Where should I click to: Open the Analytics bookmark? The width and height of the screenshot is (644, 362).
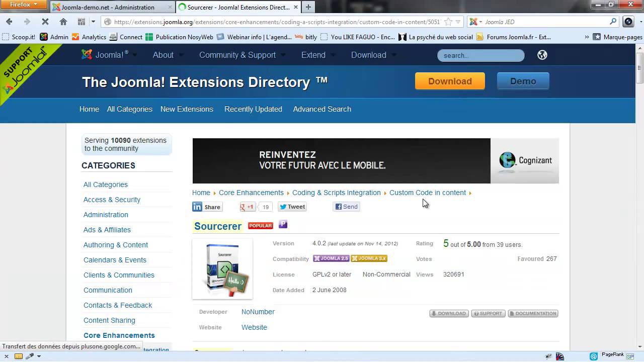[89, 37]
